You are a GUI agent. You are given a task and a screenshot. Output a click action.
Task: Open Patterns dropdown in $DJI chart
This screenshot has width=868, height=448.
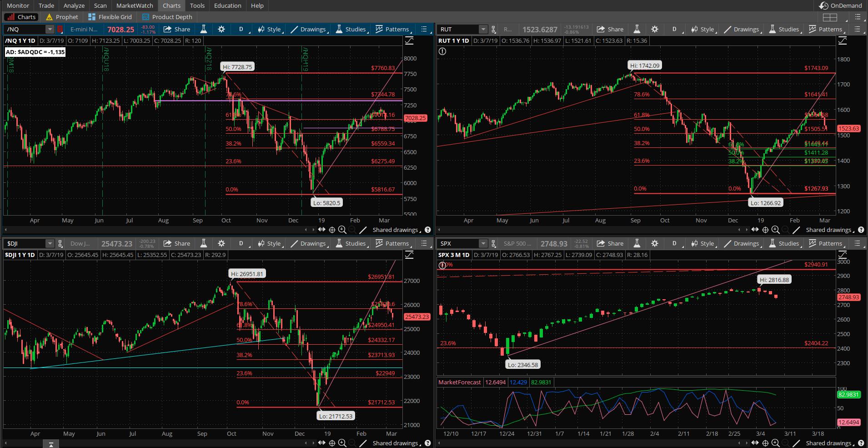(393, 243)
